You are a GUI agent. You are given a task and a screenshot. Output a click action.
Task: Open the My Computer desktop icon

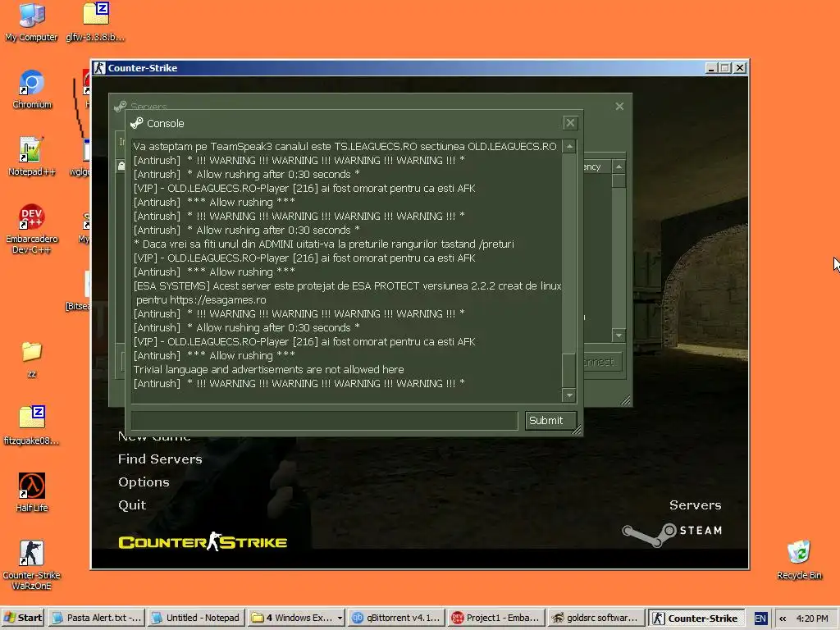31,21
